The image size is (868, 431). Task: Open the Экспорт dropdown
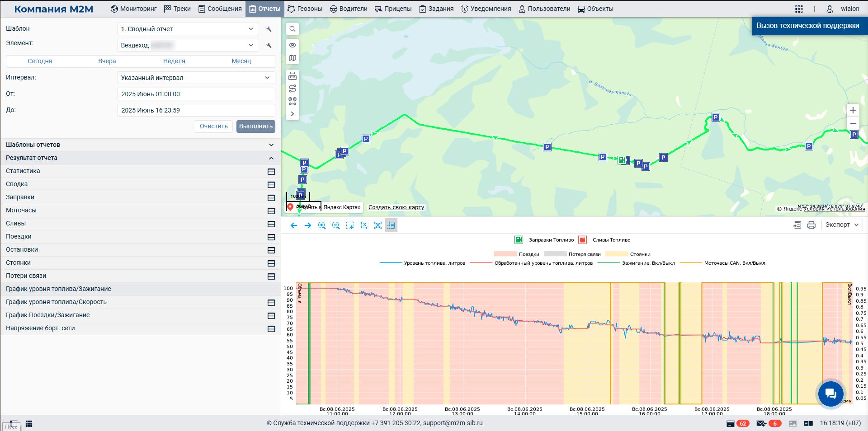tap(842, 225)
